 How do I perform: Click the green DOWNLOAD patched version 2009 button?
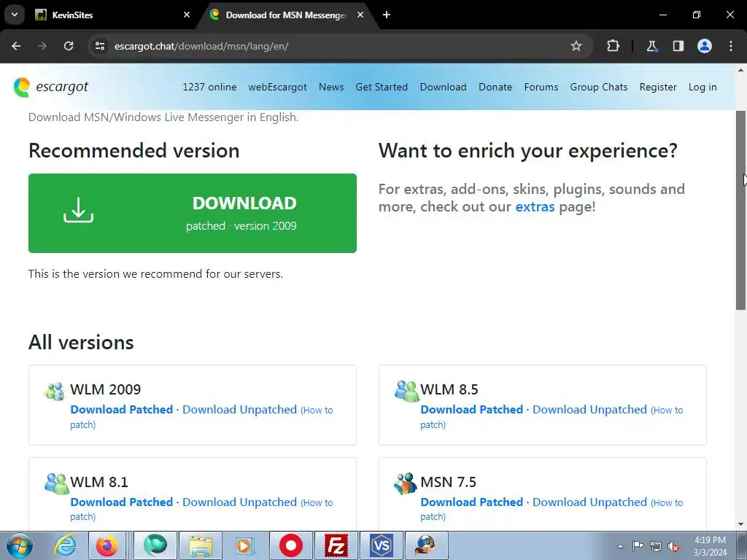click(193, 213)
